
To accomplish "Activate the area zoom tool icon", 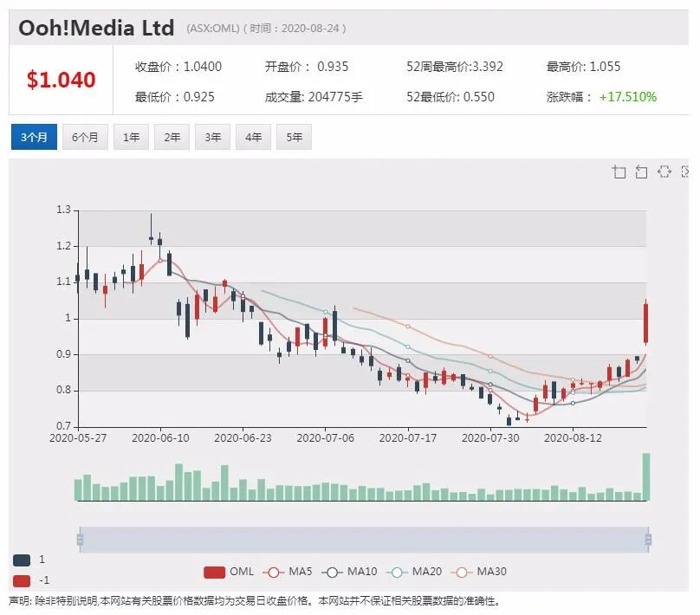I will click(x=619, y=172).
